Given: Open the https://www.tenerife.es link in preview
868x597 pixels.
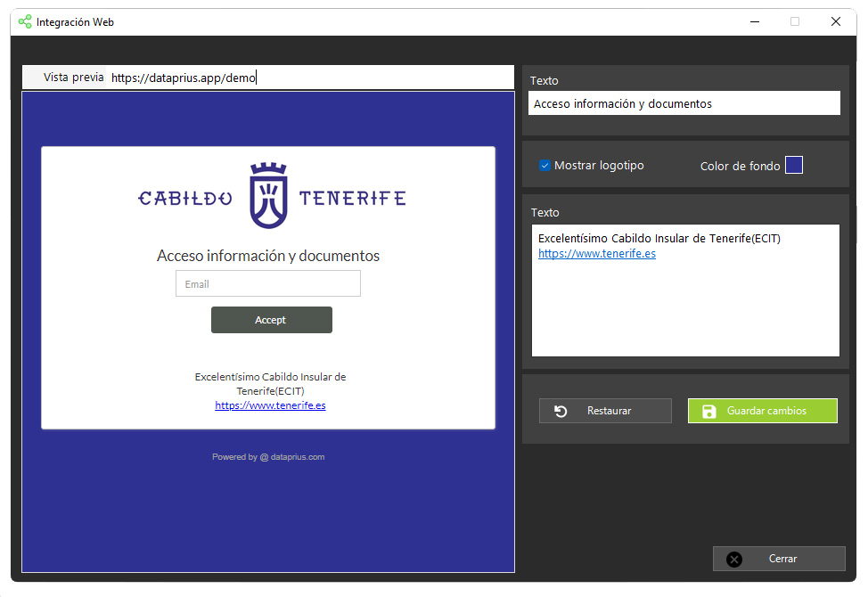Looking at the screenshot, I should click(x=270, y=405).
